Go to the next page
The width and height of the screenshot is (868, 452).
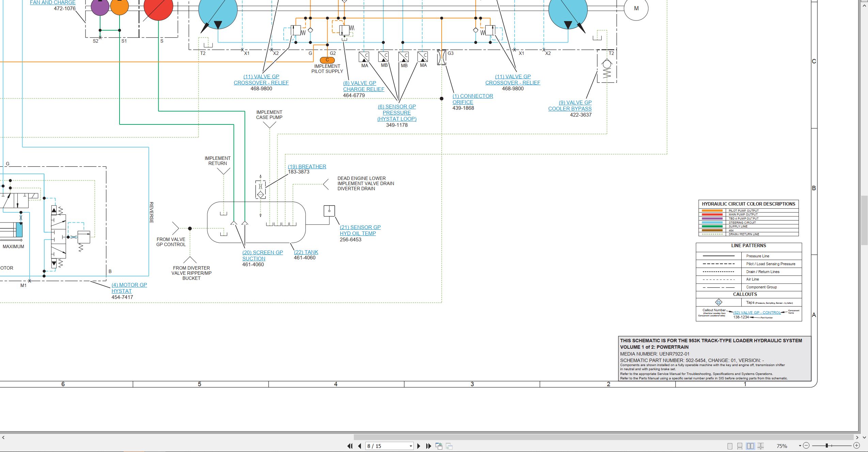click(x=419, y=446)
